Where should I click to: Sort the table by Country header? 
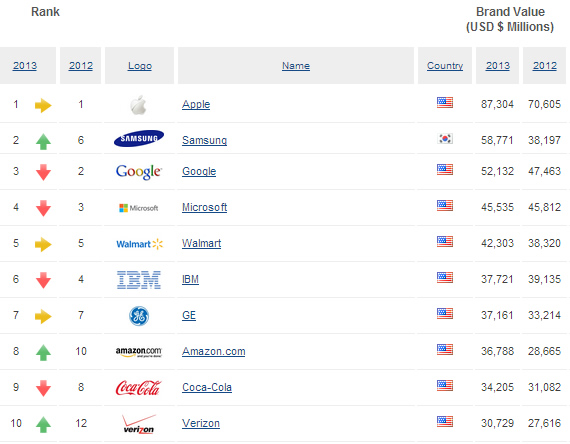[445, 66]
